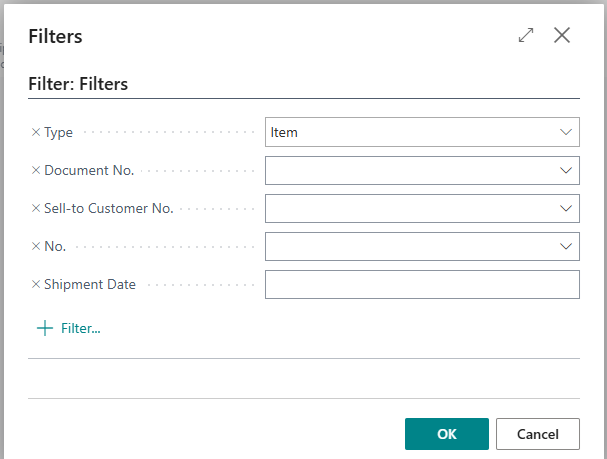This screenshot has height=459, width=607.
Task: Remove the Document No. filter row
Action: pyautogui.click(x=36, y=170)
